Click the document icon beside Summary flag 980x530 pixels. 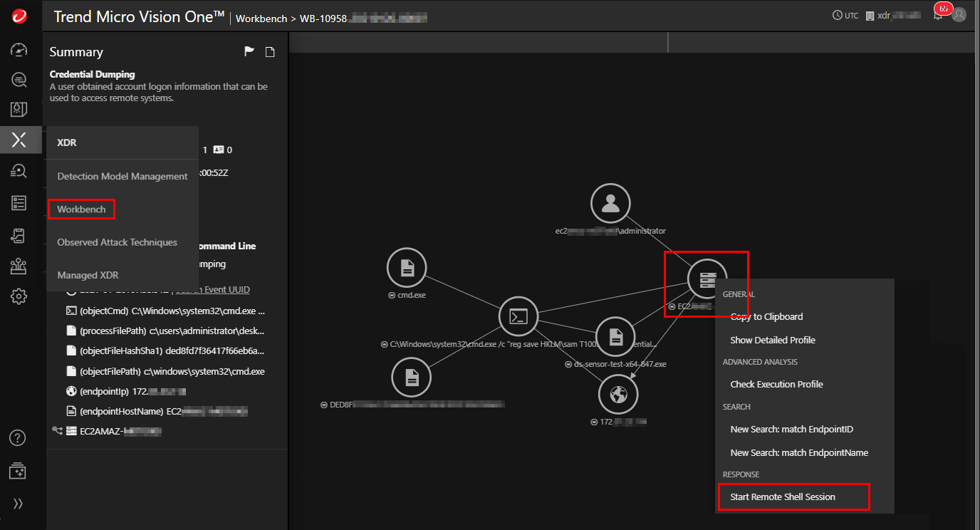(x=270, y=51)
